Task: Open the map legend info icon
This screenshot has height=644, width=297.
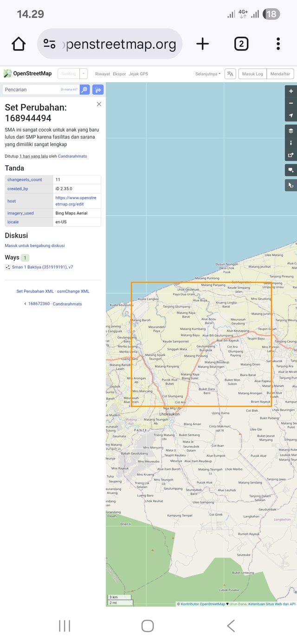Action: pyautogui.click(x=291, y=143)
